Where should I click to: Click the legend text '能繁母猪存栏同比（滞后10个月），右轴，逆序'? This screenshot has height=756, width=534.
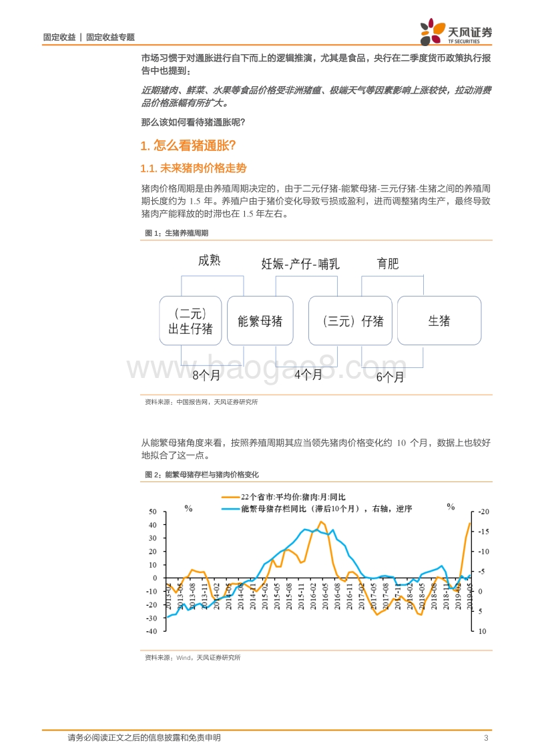point(326,509)
